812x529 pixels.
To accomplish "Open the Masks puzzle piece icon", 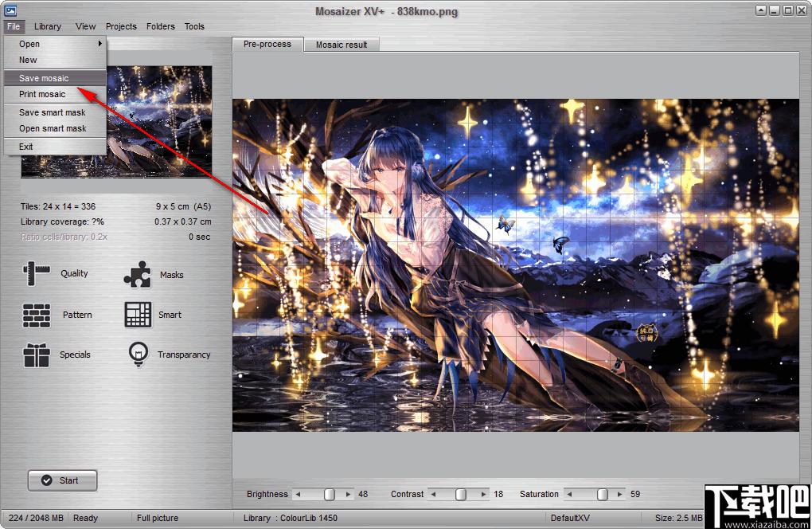I will click(x=137, y=275).
